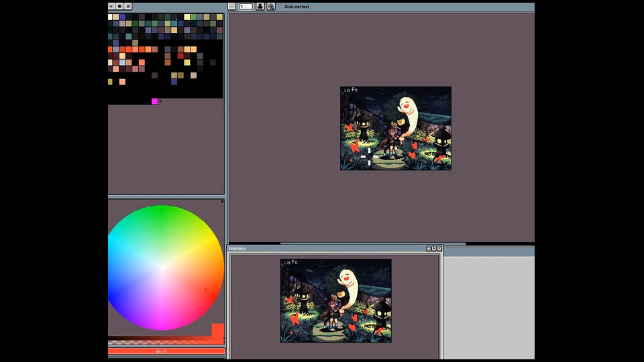Open the color wheel options icon
Viewport: 644px width, 362px height.
coord(222,201)
